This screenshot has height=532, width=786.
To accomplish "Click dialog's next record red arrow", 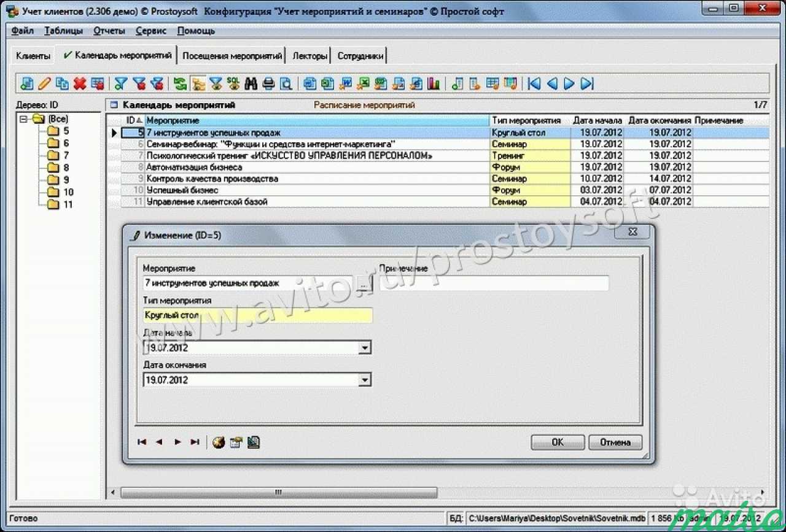I will pyautogui.click(x=177, y=442).
